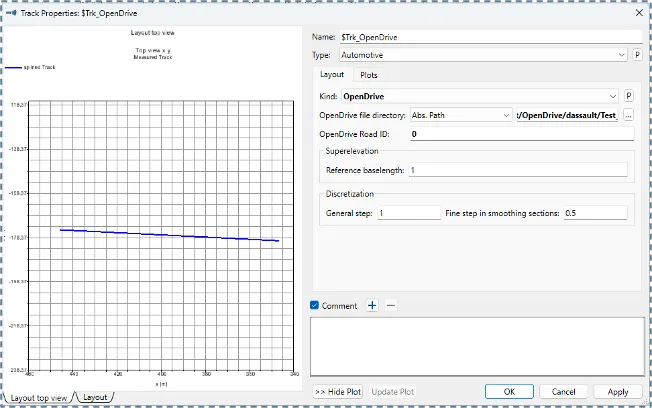
Task: Browse for OpenDrive file with ellipsis button
Action: click(x=628, y=115)
